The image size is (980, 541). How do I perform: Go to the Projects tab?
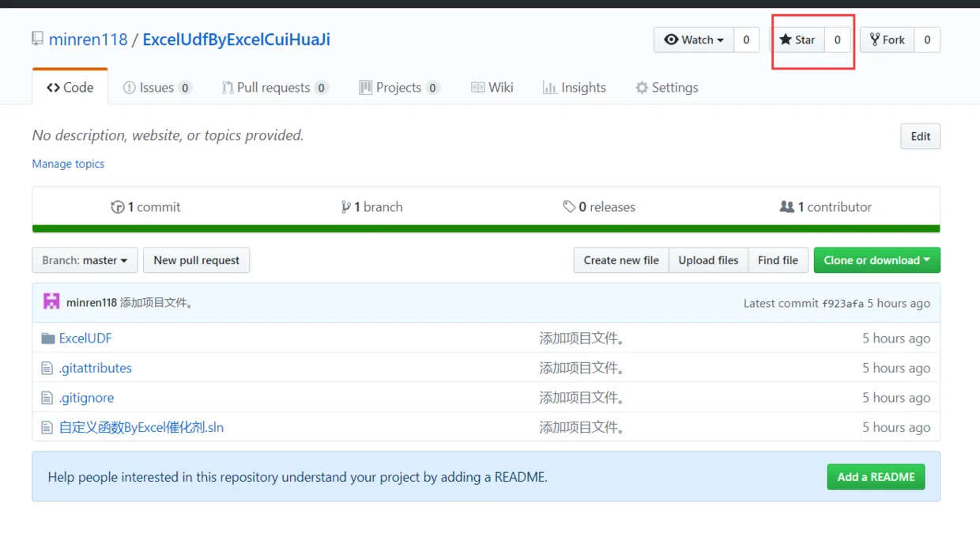tap(399, 88)
